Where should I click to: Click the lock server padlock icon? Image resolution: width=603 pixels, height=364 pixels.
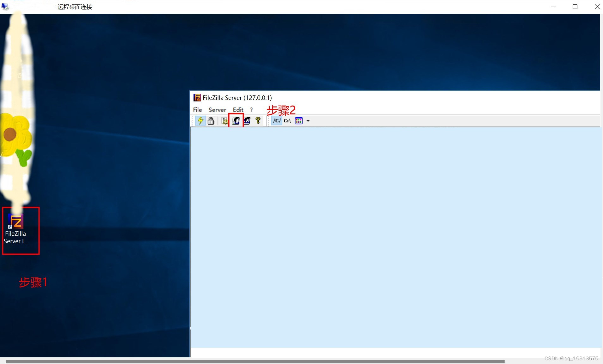click(x=211, y=121)
